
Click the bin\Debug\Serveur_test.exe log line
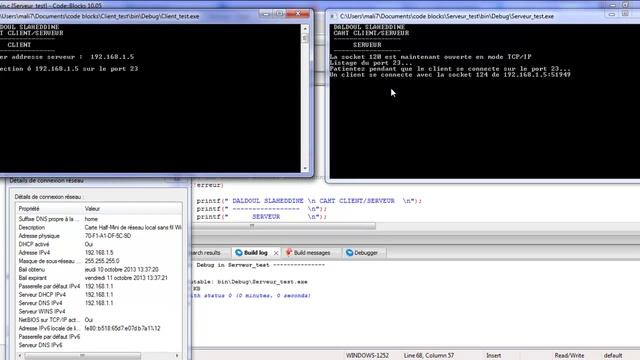[250, 282]
